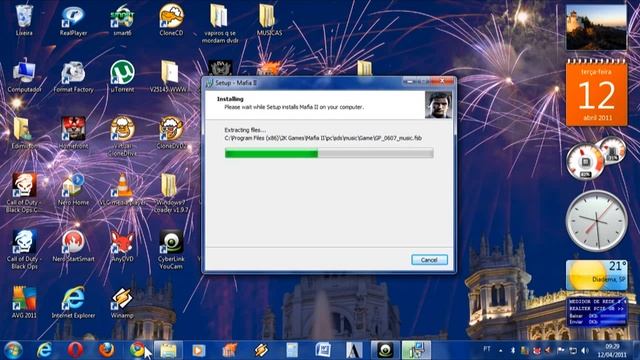Open the Windows7 Loader v1.9.7 folder

click(171, 192)
